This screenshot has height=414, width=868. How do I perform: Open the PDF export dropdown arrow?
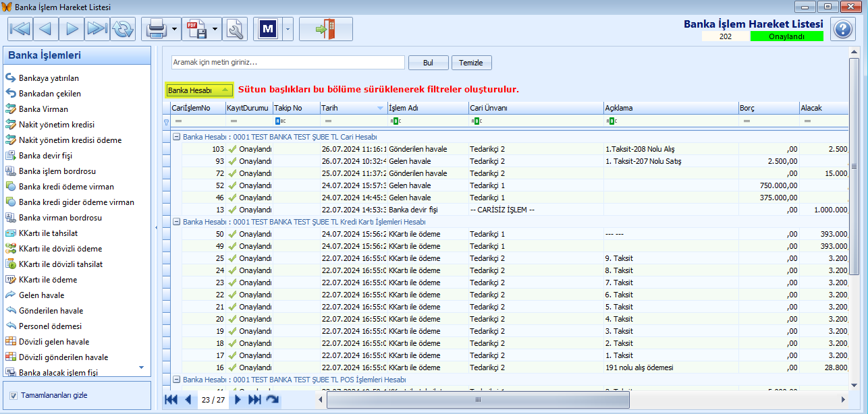click(215, 29)
